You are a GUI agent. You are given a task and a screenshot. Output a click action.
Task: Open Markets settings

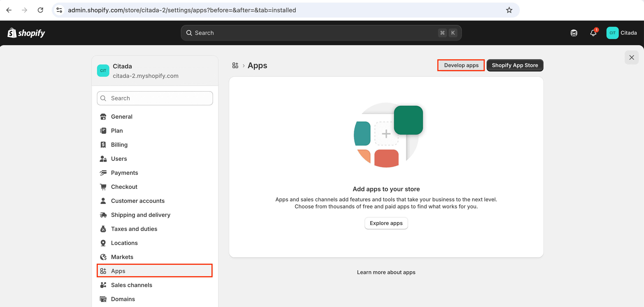coord(155,257)
